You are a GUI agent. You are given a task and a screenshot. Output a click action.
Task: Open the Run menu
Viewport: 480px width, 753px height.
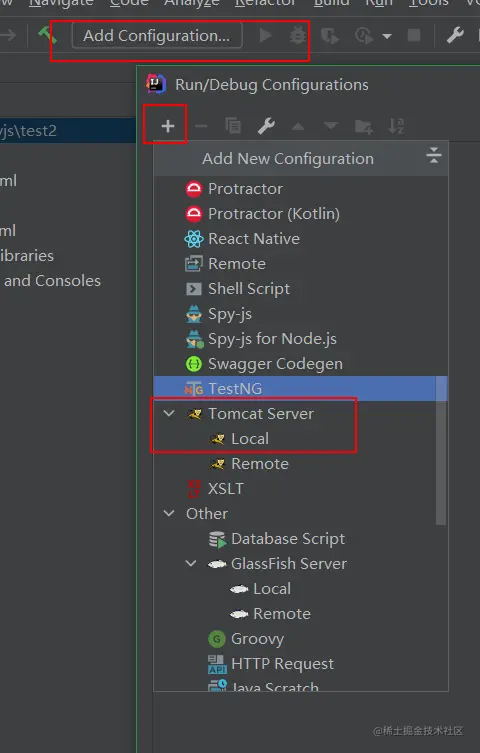click(379, 3)
